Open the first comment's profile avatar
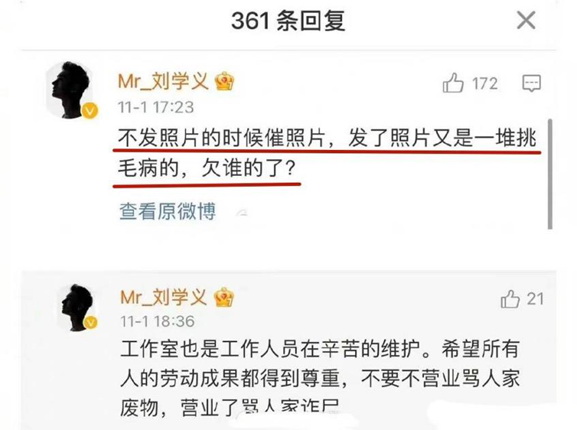 coord(71,90)
